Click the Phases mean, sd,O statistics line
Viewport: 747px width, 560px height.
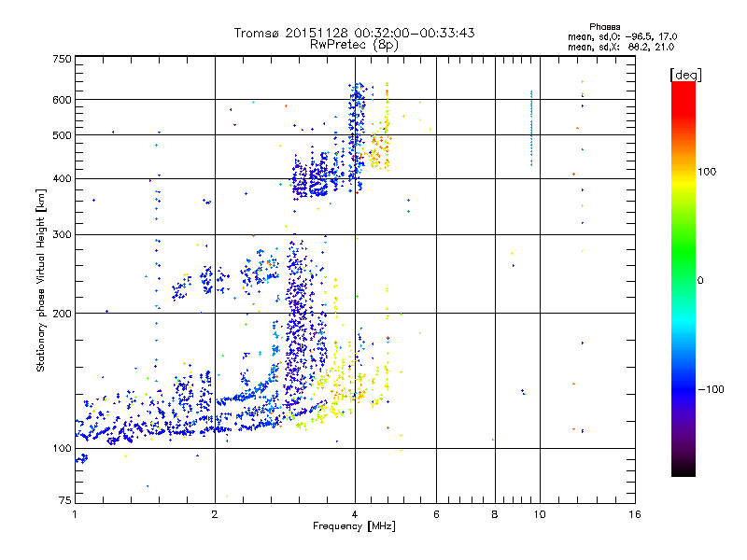622,36
